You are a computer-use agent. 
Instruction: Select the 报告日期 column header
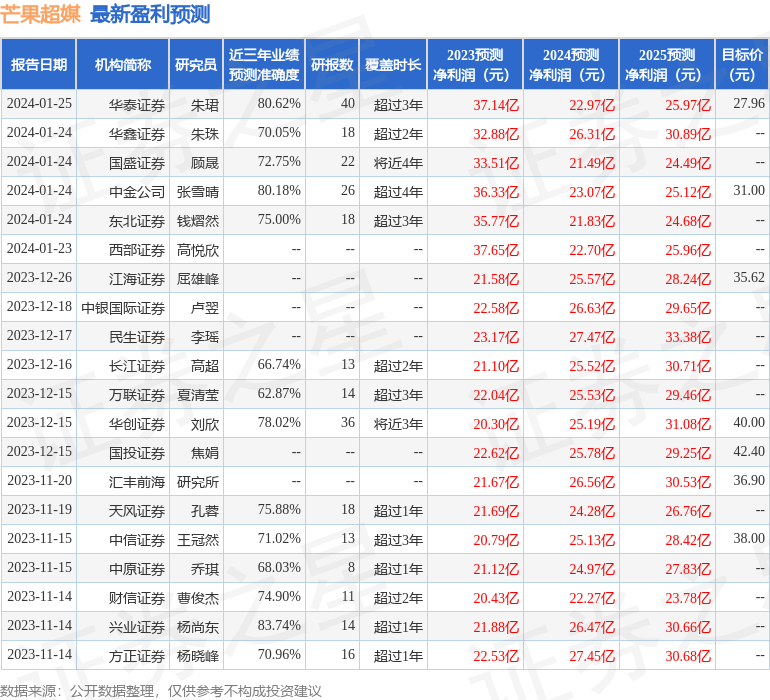[x=39, y=65]
